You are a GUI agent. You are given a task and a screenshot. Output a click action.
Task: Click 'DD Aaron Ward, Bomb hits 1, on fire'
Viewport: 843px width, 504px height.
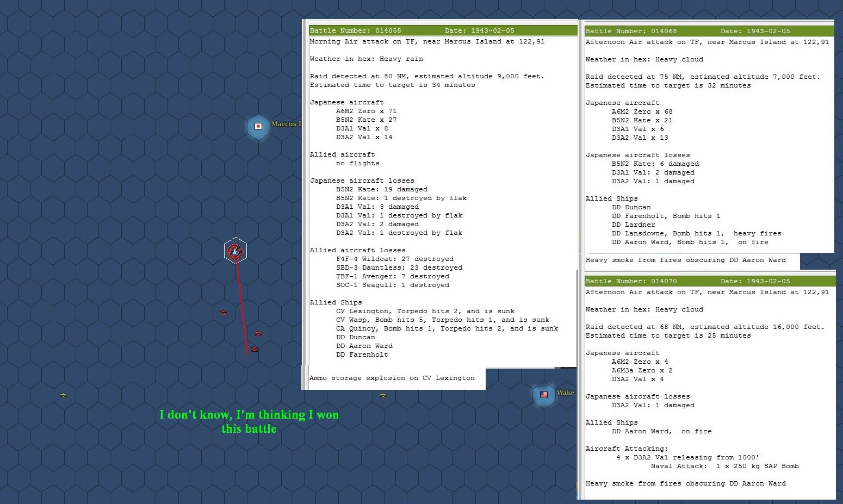click(x=690, y=242)
